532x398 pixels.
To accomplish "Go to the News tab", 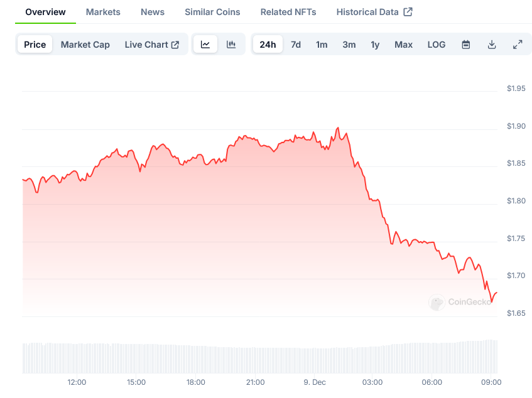I will 153,12.
